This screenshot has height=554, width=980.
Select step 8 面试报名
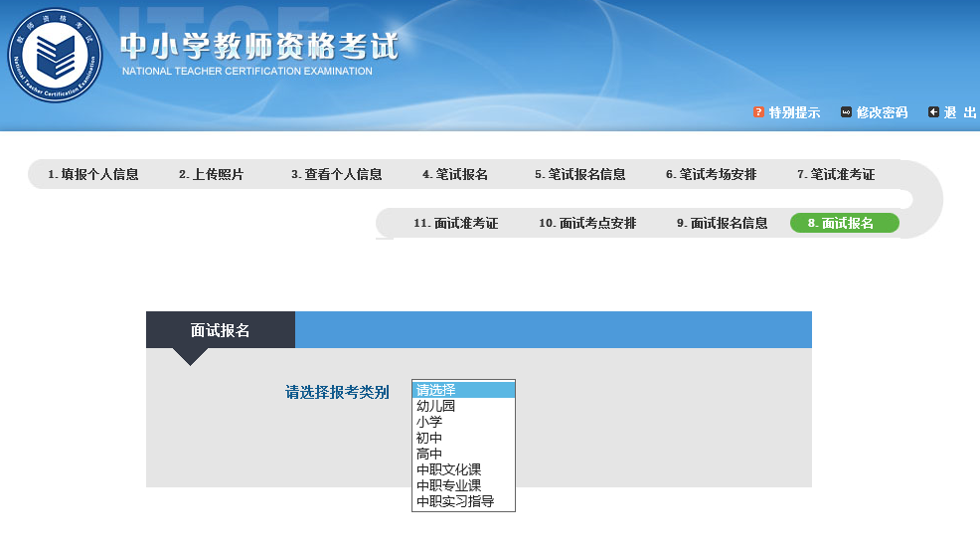(844, 223)
